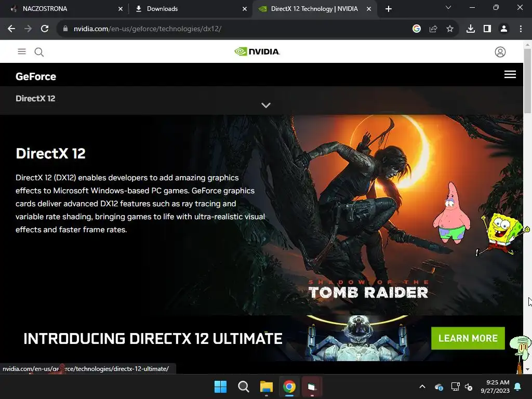View site information lock icon
This screenshot has width=532, height=399.
pyautogui.click(x=65, y=29)
